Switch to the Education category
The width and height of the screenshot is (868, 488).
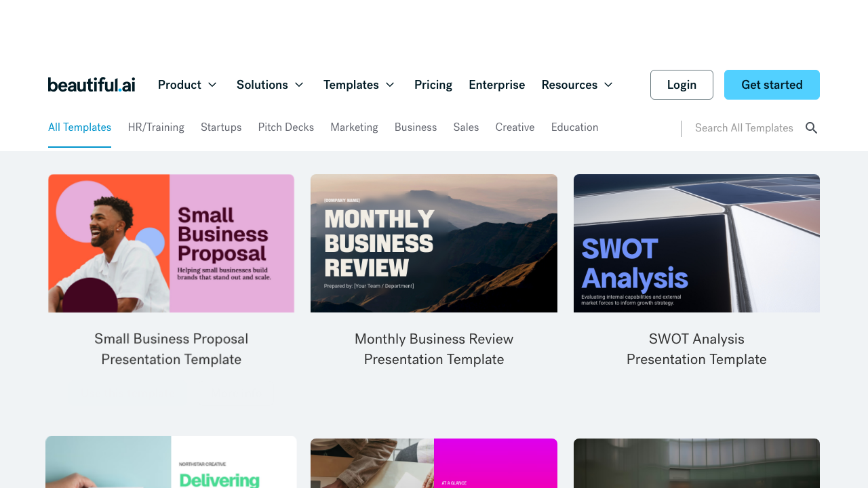(x=574, y=127)
